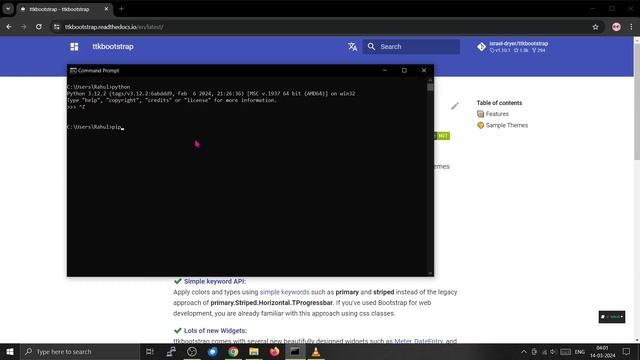Open the language translation selector icon

(x=352, y=47)
